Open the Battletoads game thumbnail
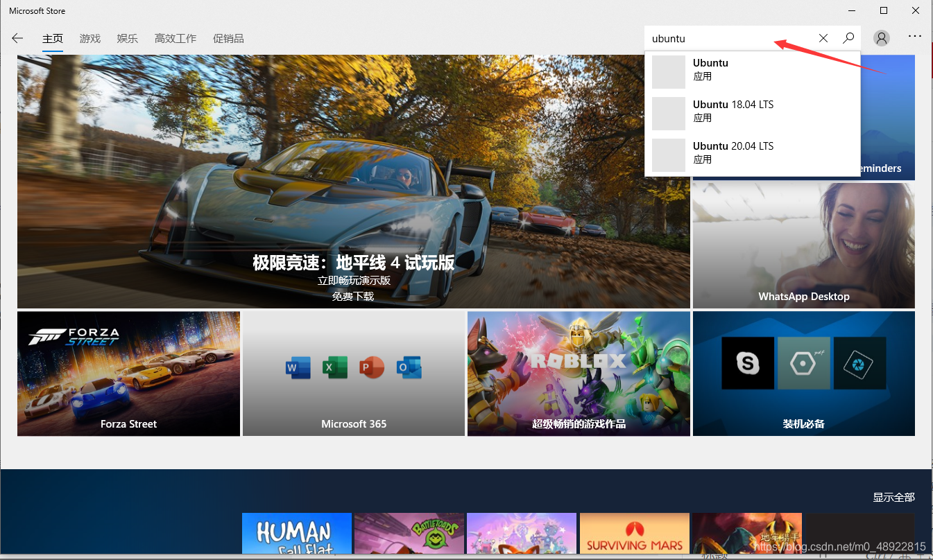Screen dimensions: 933x560 click(x=409, y=533)
